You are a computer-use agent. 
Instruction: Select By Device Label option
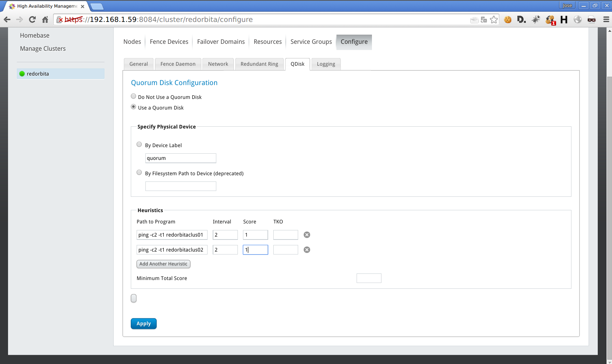pos(139,145)
